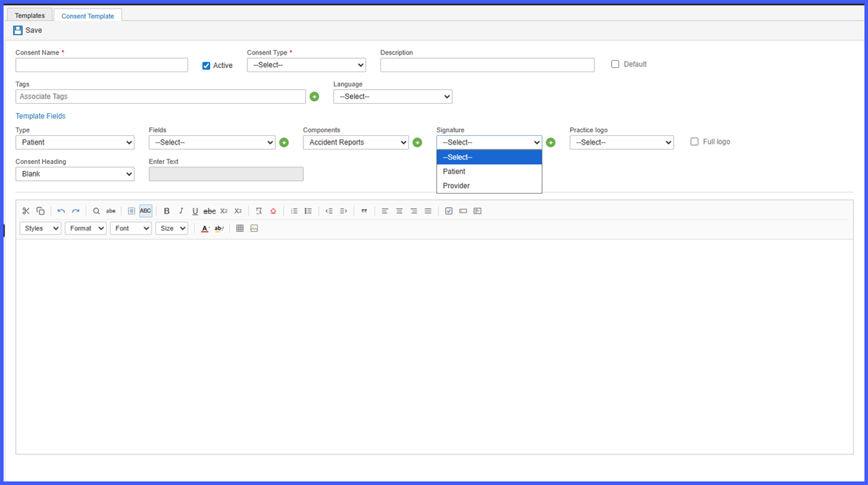
Task: Check the Full logo checkbox
Action: click(x=694, y=142)
